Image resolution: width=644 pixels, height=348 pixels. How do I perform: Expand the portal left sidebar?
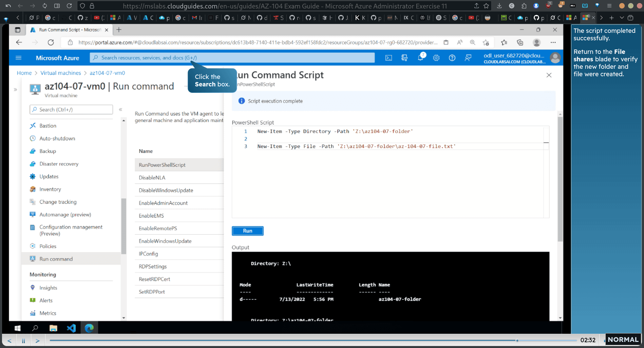(x=15, y=90)
